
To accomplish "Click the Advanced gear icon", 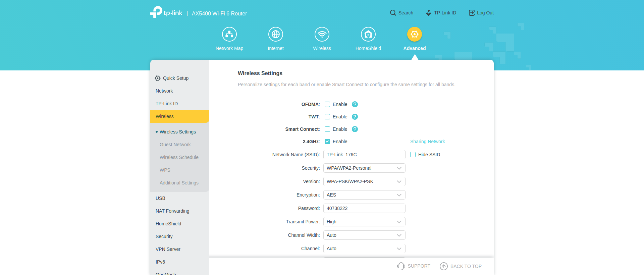I will pos(414,34).
